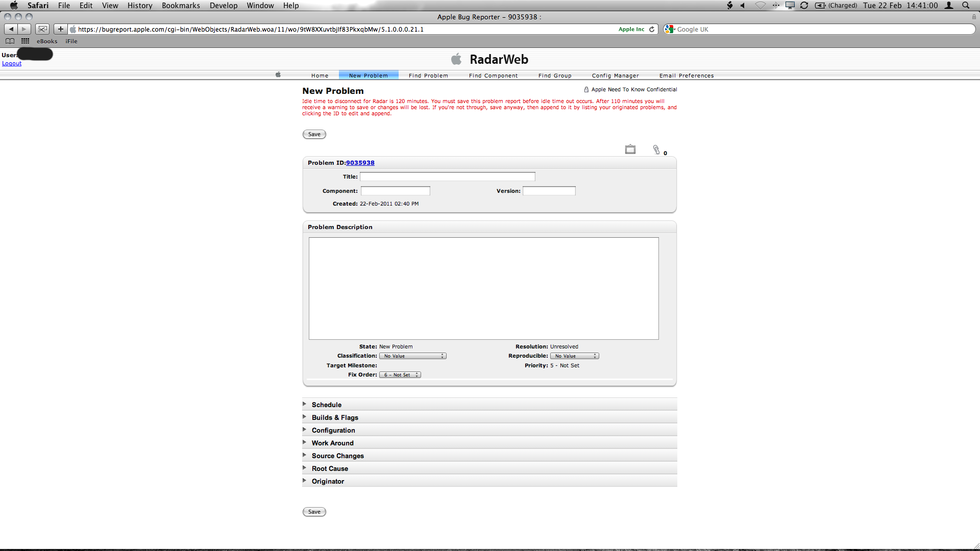
Task: Click the Apple Inc certificate label
Action: coord(631,29)
